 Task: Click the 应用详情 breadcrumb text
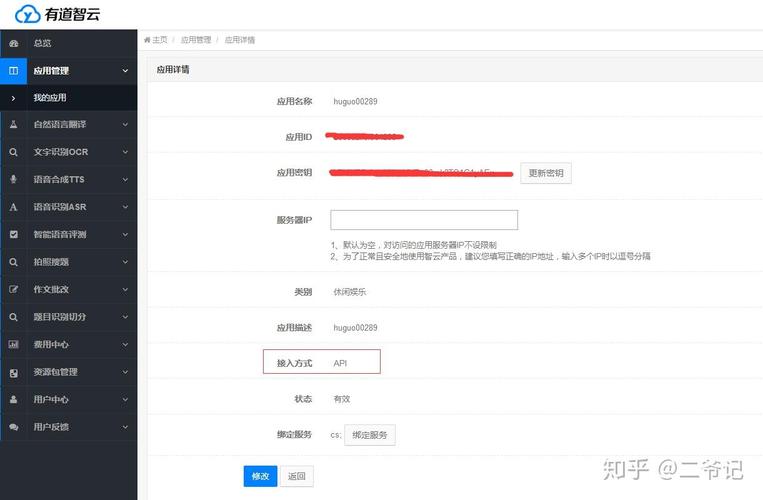pyautogui.click(x=240, y=40)
